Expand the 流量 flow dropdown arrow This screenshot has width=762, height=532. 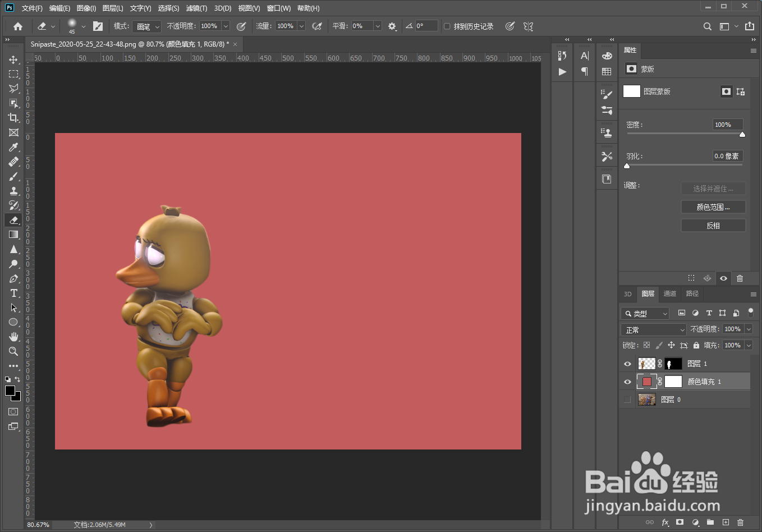pos(301,26)
